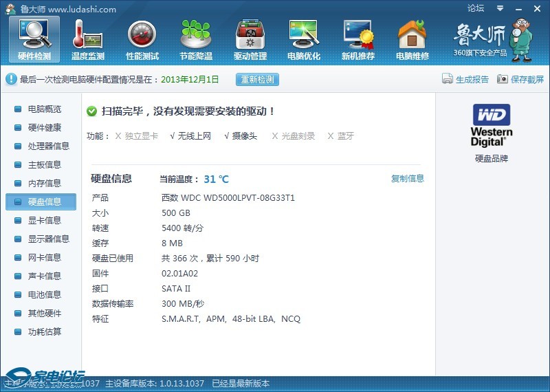Click 主设备库版本 in the status bar

[x=155, y=383]
